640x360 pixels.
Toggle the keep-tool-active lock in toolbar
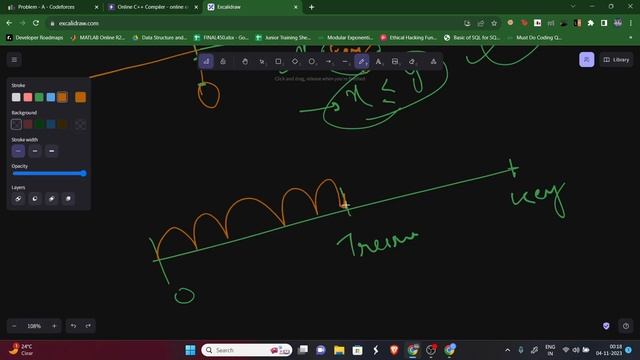click(223, 62)
